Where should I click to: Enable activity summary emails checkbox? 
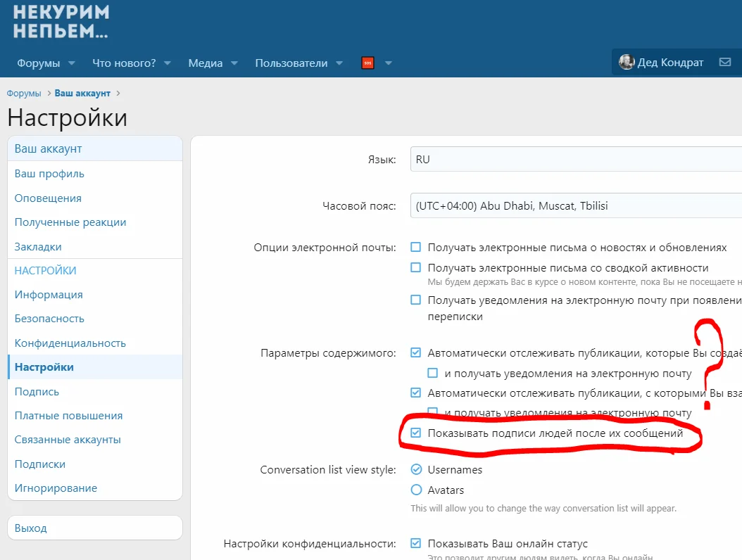point(415,267)
